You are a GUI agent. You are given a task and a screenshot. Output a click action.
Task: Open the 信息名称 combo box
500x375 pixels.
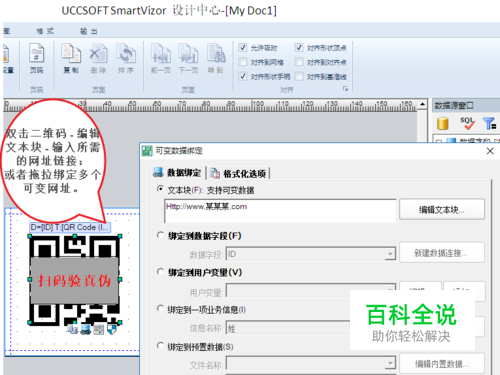pos(288,328)
